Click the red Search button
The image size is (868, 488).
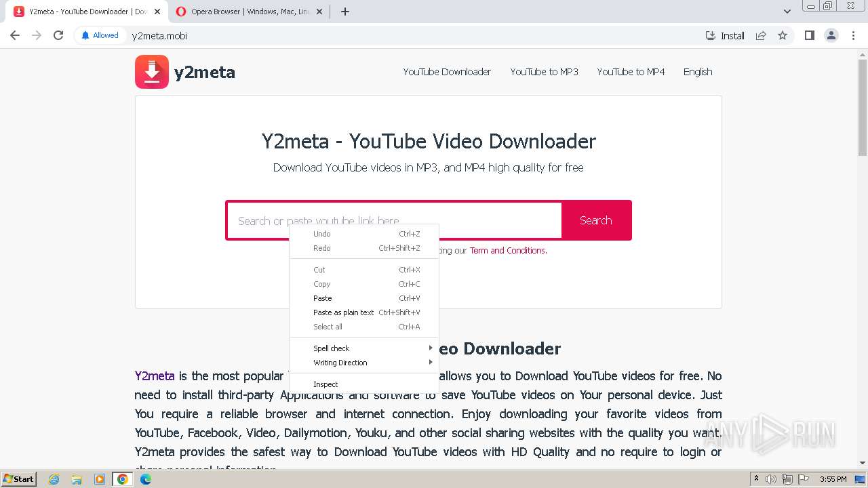tap(596, 220)
